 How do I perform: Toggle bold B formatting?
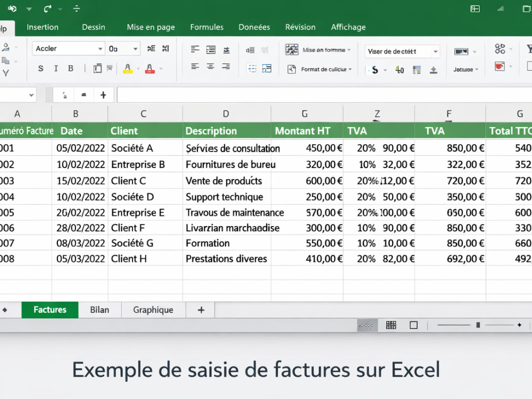pyautogui.click(x=71, y=69)
